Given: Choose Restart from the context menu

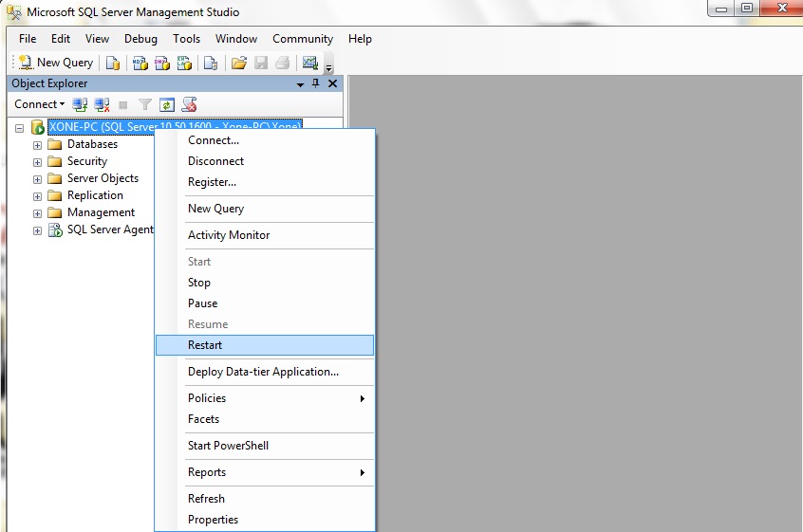Looking at the screenshot, I should point(265,345).
